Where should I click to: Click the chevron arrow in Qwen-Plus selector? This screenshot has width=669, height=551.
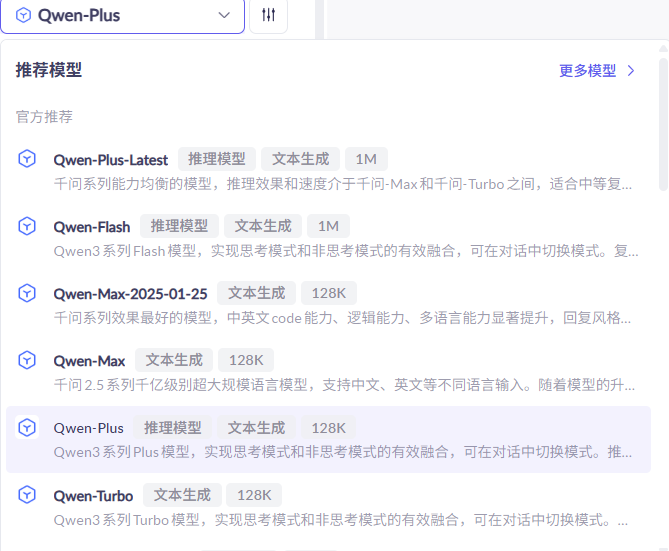[x=224, y=15]
